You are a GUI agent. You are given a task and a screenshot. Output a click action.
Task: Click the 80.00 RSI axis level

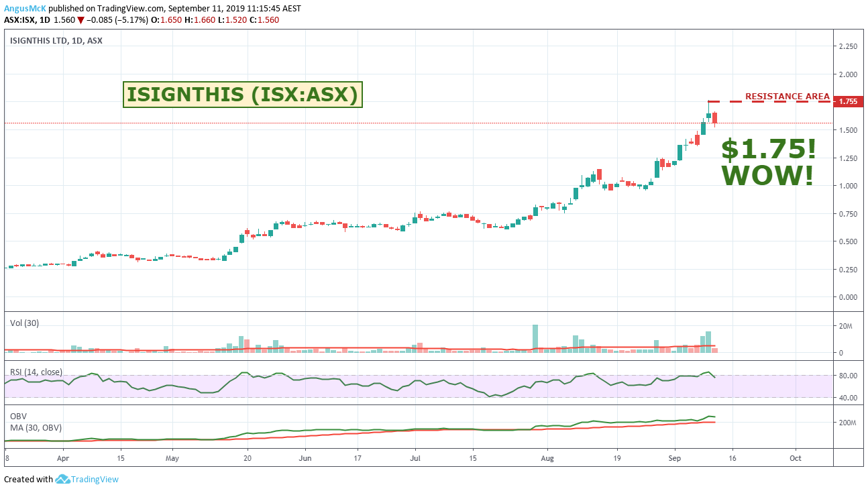(x=848, y=376)
